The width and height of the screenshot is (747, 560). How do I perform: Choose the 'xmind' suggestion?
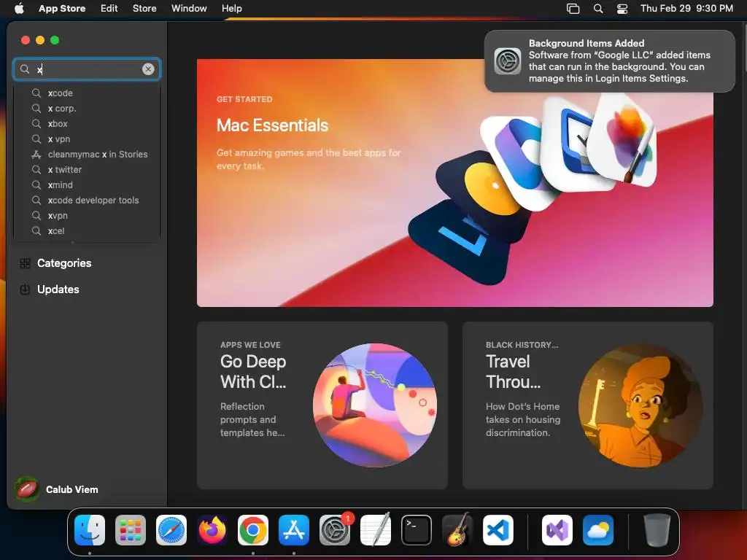click(x=87, y=184)
